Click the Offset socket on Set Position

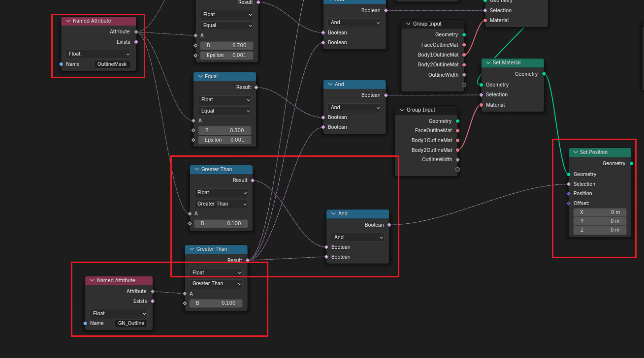569,203
